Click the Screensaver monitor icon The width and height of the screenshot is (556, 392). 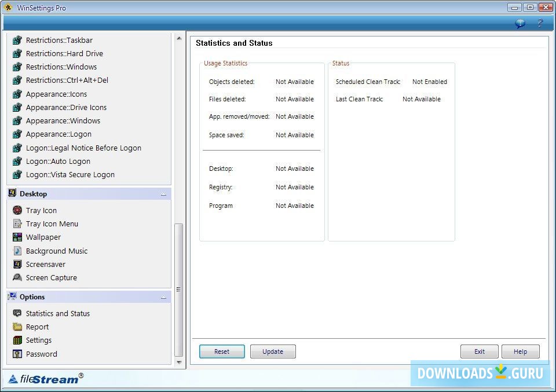17,265
